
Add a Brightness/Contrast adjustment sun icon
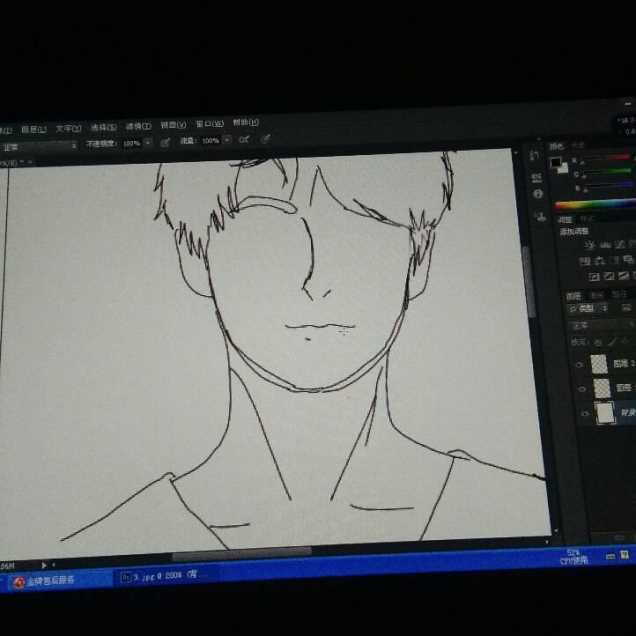[589, 245]
